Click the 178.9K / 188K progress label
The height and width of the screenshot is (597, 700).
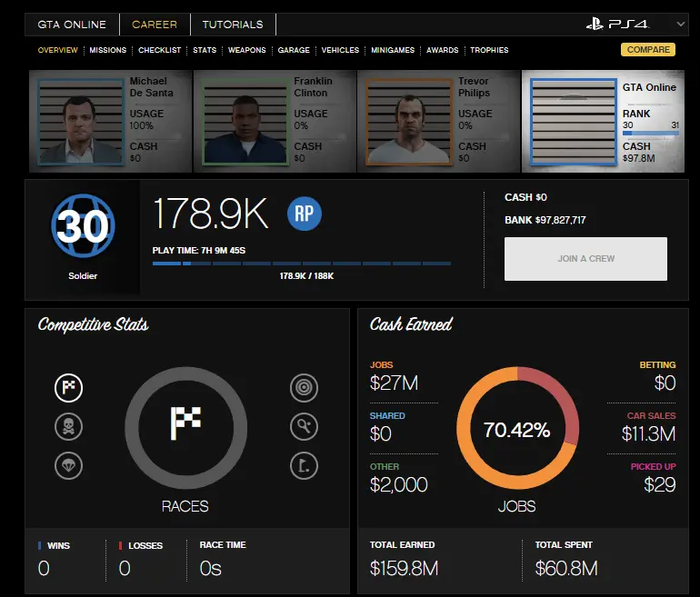tap(306, 275)
